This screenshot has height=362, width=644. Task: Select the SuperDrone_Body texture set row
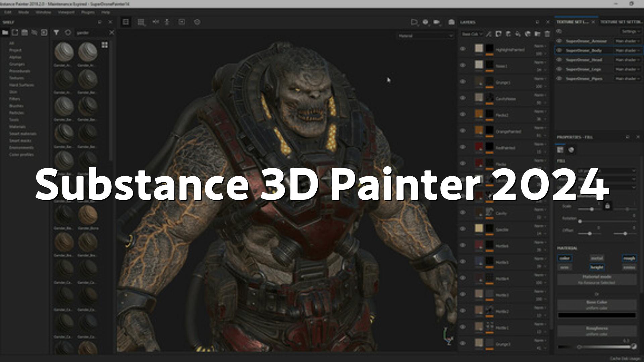click(598, 50)
